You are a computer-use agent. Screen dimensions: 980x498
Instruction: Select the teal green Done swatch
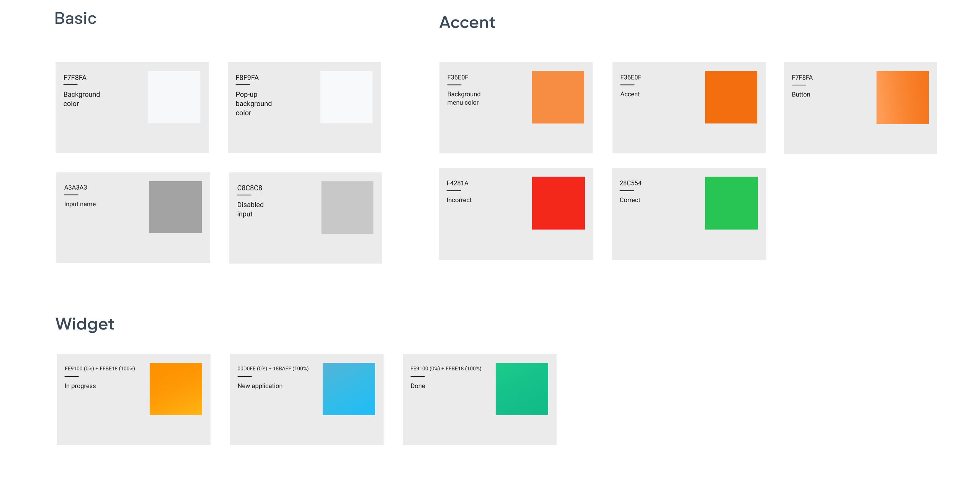point(522,389)
